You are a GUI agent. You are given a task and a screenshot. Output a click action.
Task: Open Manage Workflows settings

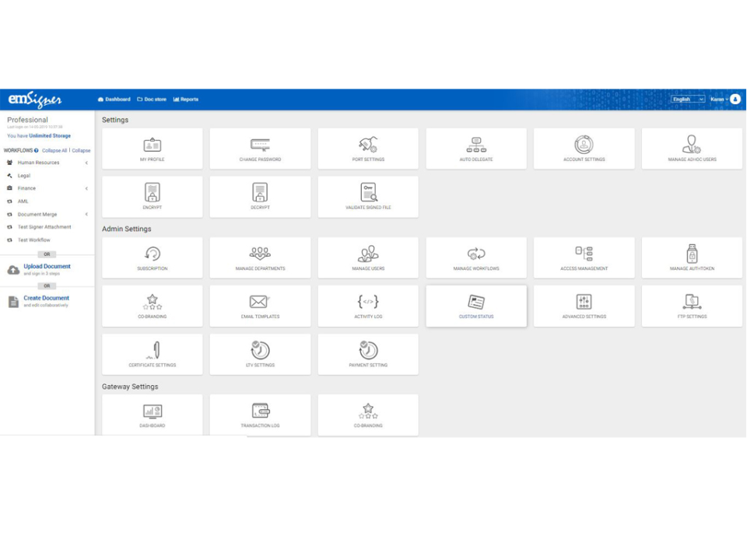(475, 257)
